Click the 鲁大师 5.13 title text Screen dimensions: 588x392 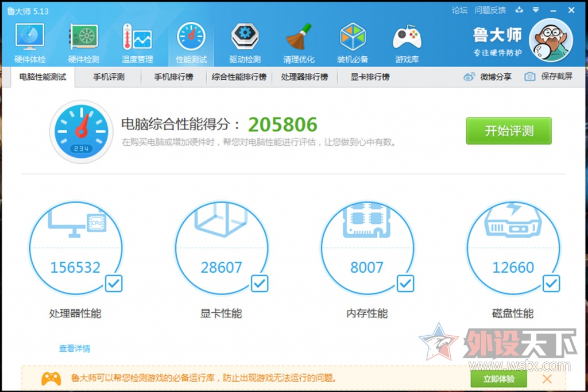(28, 11)
